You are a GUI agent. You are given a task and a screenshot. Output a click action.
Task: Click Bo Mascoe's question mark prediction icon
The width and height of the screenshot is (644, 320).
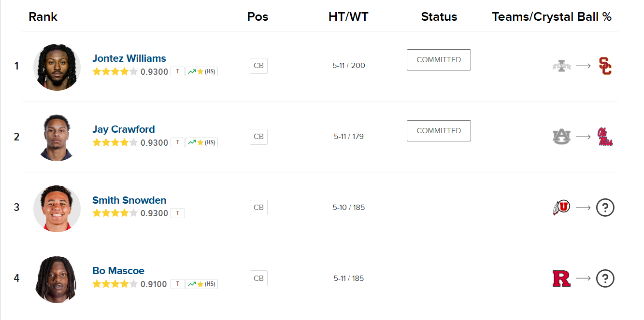(605, 278)
